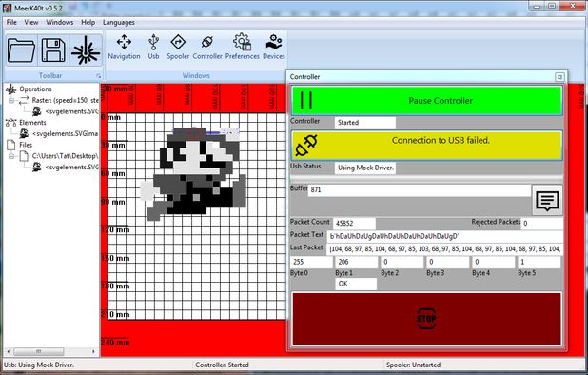Image resolution: width=588 pixels, height=375 pixels.
Task: Close the Controller panel window
Action: pyautogui.click(x=559, y=77)
